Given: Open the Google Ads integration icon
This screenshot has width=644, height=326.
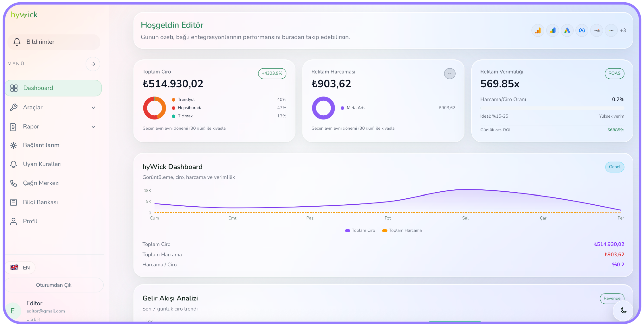Looking at the screenshot, I should click(567, 30).
